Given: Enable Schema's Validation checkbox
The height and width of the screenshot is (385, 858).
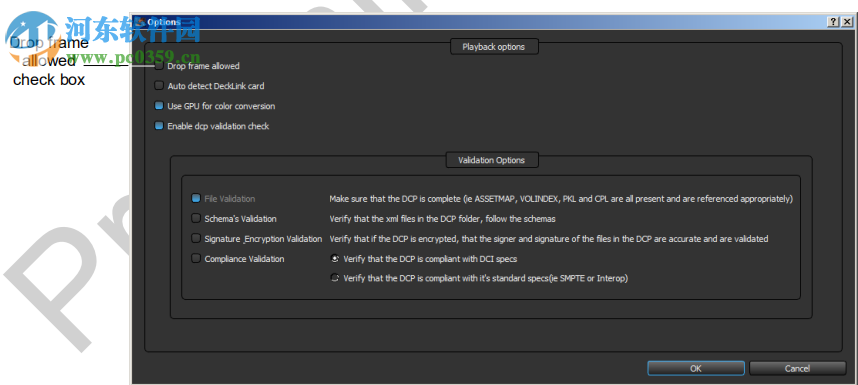Looking at the screenshot, I should [x=196, y=219].
